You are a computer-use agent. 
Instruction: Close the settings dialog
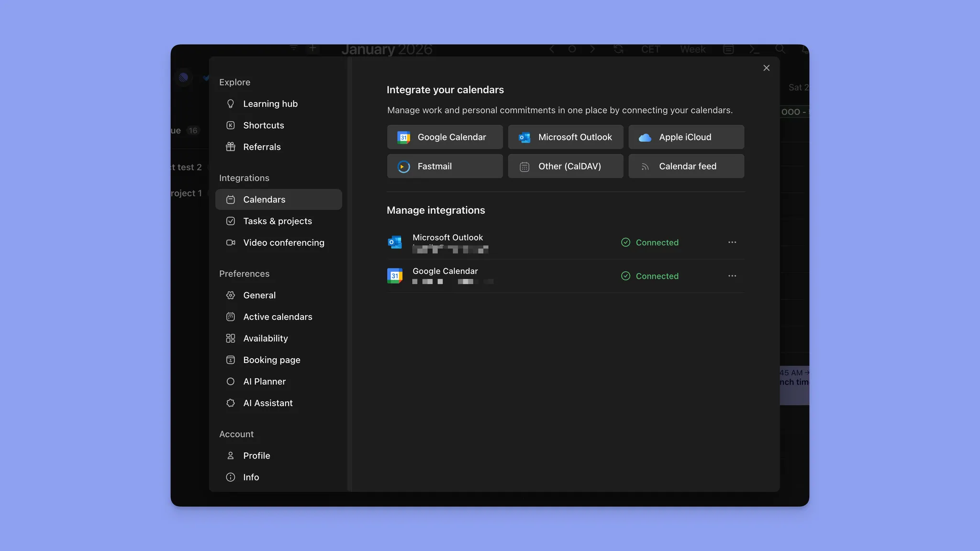(x=766, y=68)
